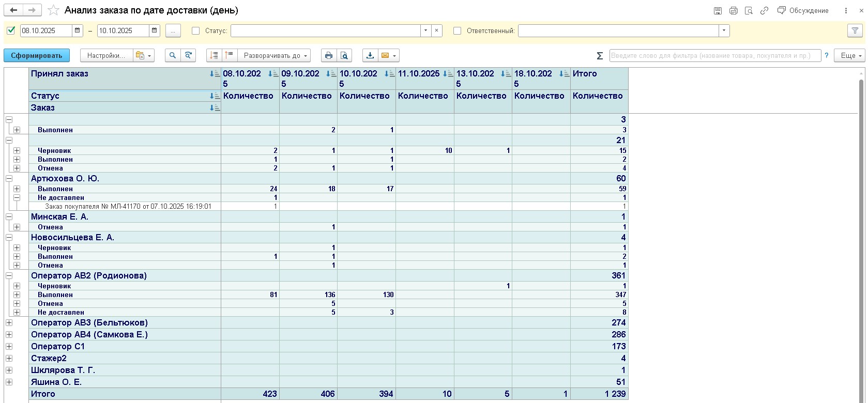Open calendar picker for start date 08.10.2025
This screenshot has width=868, height=403.
(78, 31)
